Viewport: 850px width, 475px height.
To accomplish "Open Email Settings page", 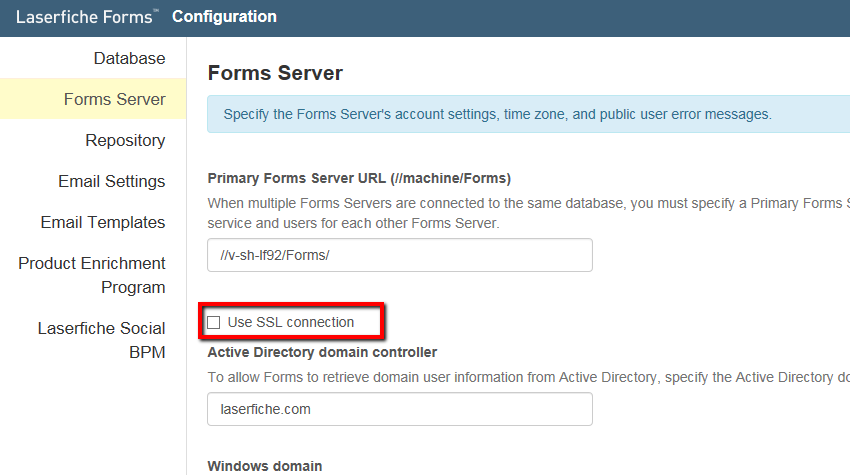I will point(112,181).
